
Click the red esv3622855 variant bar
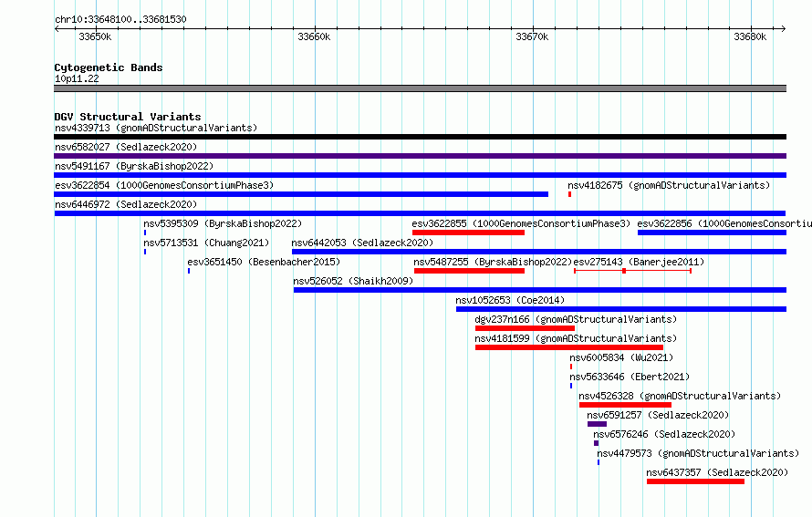pos(468,233)
